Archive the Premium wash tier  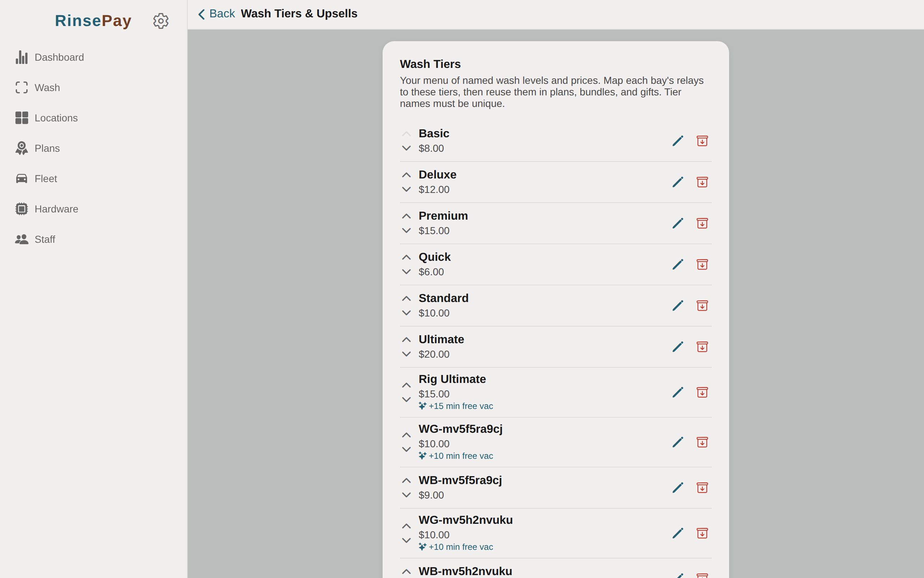(x=702, y=223)
